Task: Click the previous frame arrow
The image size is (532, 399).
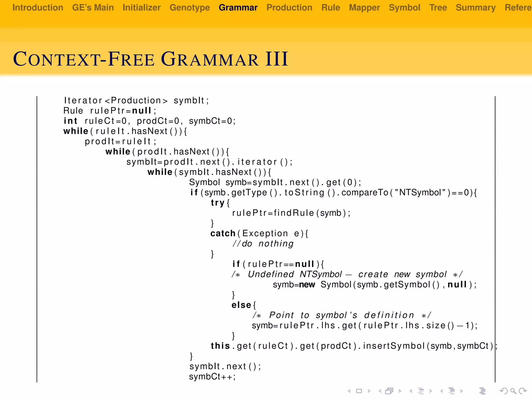Action: pos(380,391)
